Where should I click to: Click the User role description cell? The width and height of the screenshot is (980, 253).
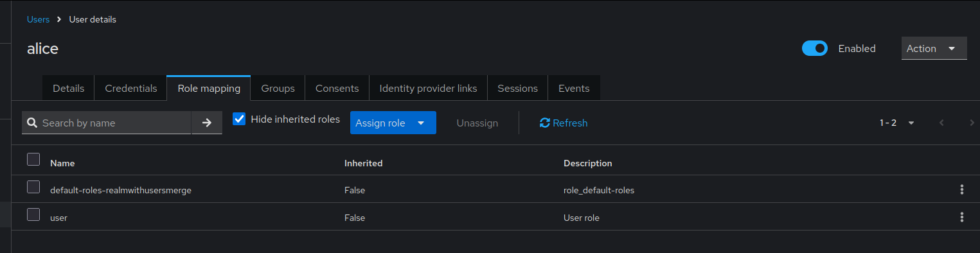582,218
